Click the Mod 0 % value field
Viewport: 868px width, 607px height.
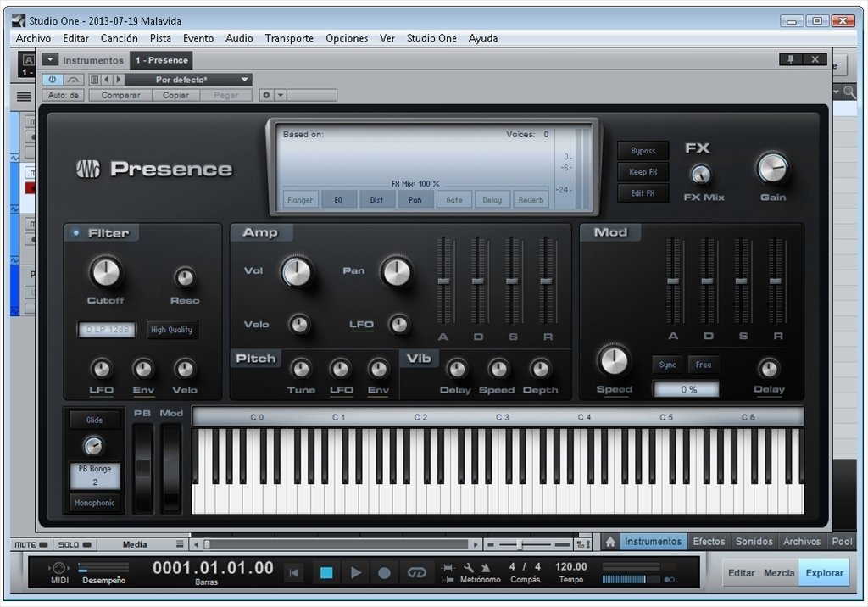point(687,389)
